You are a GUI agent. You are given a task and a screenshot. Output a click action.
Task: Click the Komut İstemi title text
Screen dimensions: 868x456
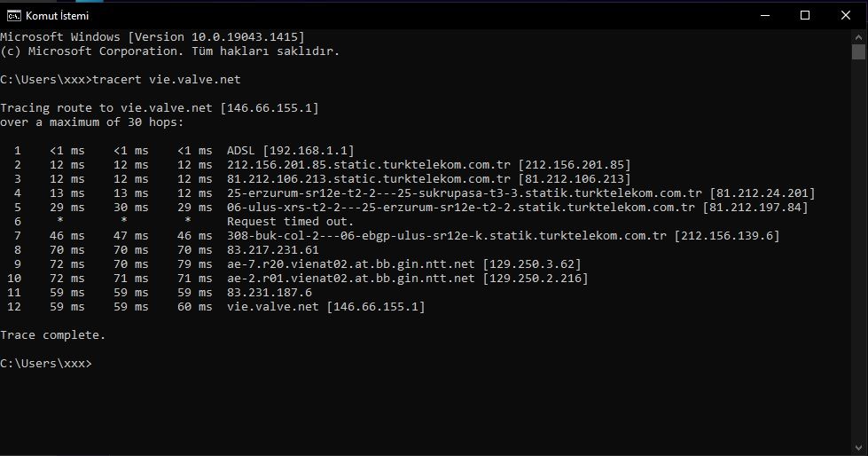pos(57,15)
